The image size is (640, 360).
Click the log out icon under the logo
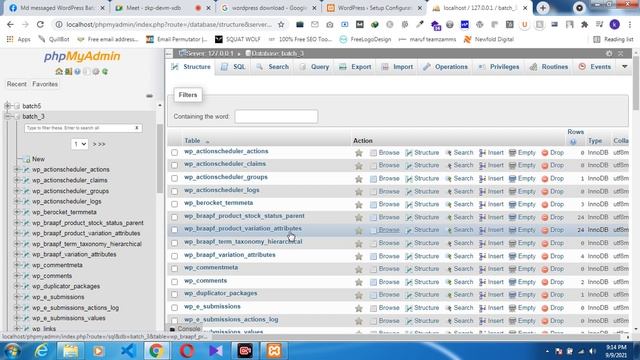click(x=68, y=71)
